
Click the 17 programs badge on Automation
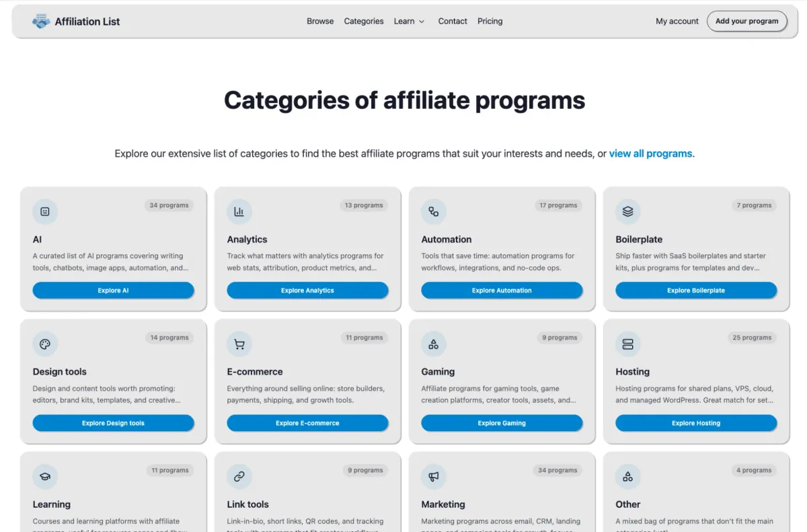558,205
